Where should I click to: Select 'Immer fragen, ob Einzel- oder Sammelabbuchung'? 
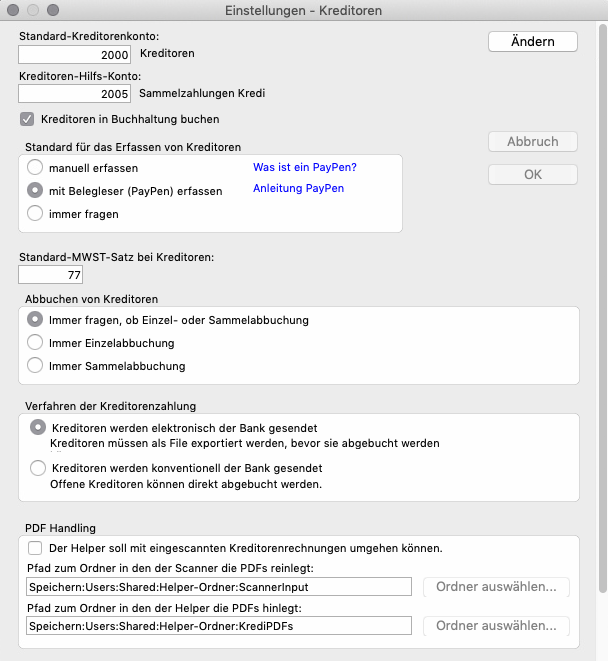tap(36, 320)
